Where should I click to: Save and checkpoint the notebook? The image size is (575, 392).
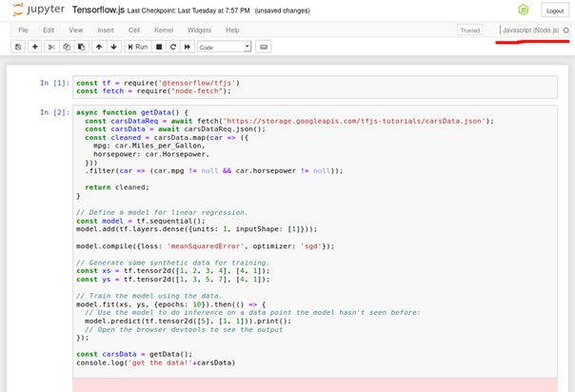pos(18,47)
